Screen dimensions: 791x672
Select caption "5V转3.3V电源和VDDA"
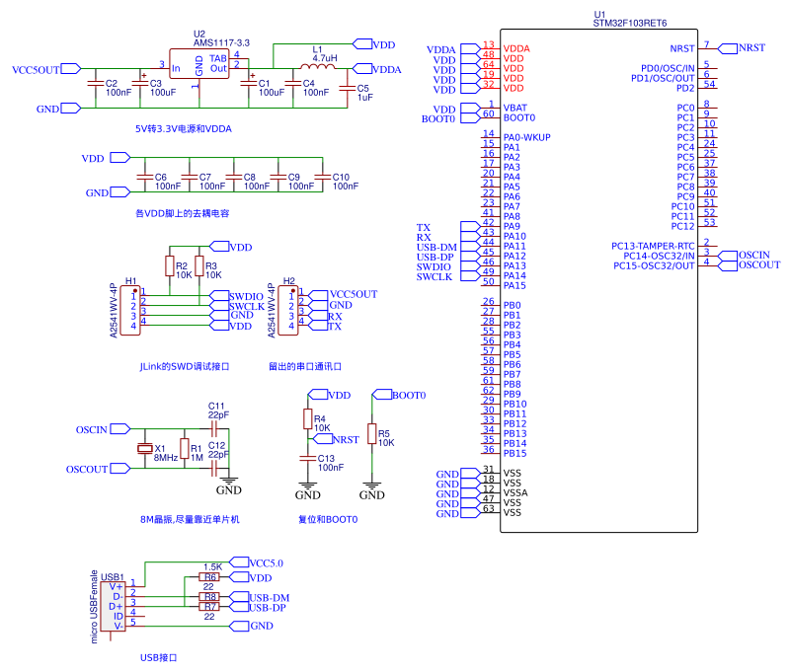click(184, 129)
